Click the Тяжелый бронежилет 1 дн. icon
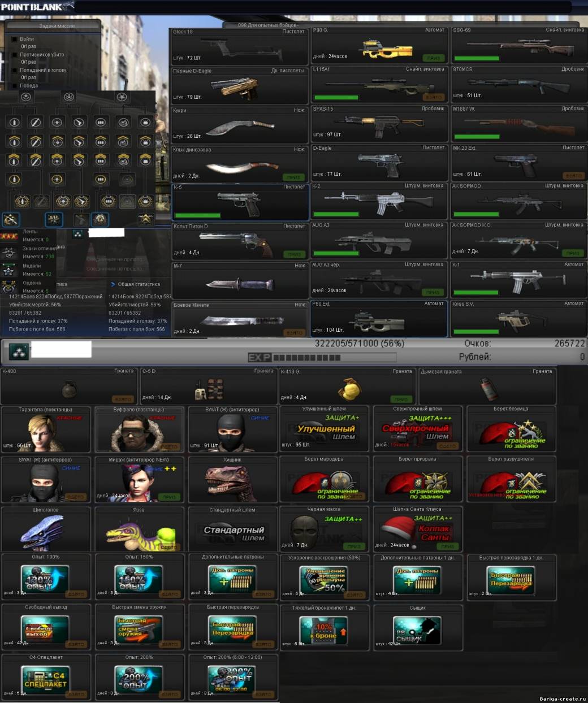The width and height of the screenshot is (588, 703). (323, 630)
